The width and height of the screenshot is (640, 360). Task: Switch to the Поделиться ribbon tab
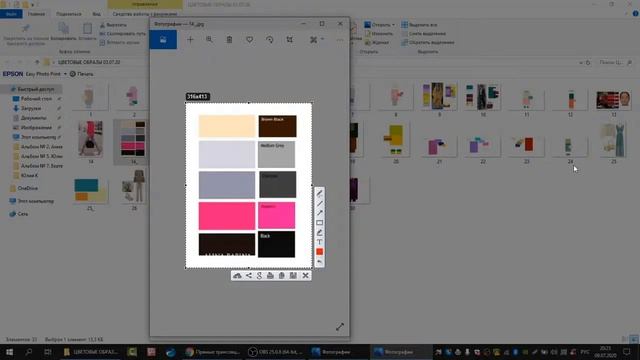click(x=69, y=14)
